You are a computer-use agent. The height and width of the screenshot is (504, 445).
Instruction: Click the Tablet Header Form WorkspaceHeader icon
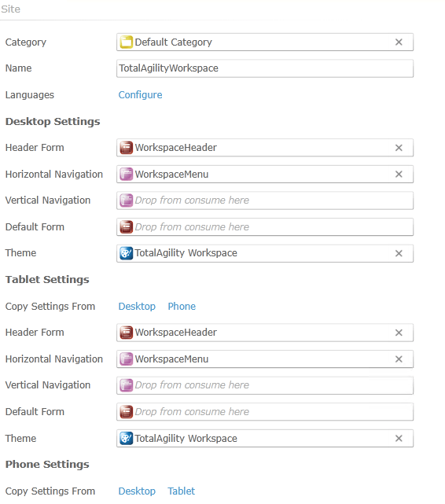coord(127,333)
